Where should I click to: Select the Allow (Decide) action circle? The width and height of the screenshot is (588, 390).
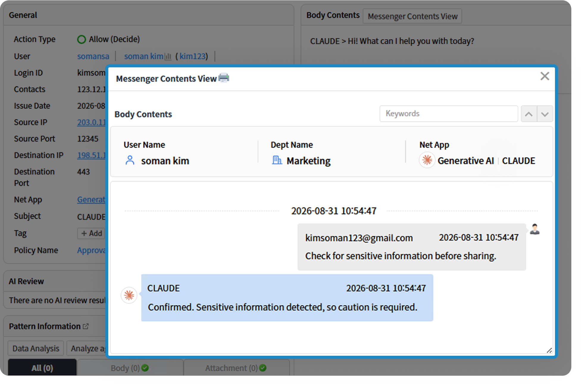(x=82, y=39)
